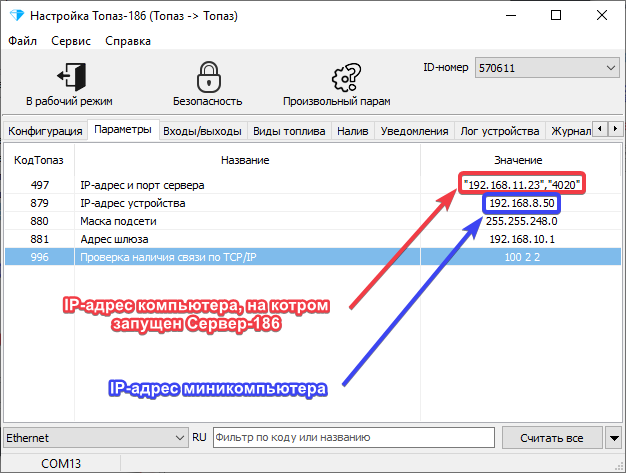Viewport: 626px width, 473px height.
Task: Select the Маска подсети row name
Action: (118, 221)
